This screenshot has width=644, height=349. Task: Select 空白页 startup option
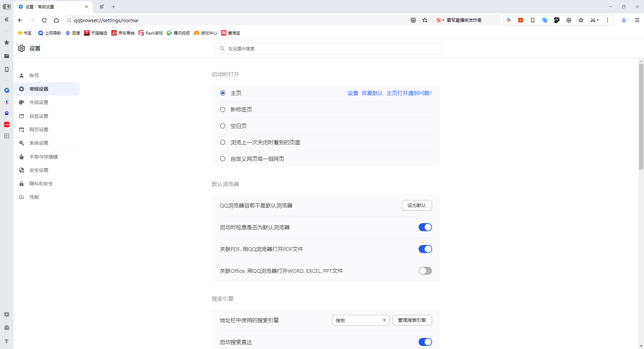click(x=223, y=126)
